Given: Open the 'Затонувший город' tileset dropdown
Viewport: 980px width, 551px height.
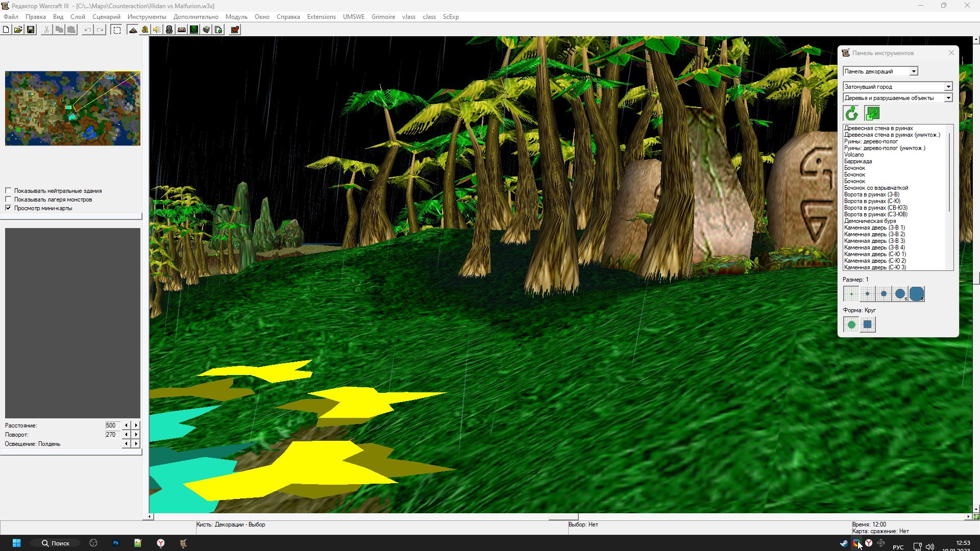Looking at the screenshot, I should pyautogui.click(x=948, y=87).
